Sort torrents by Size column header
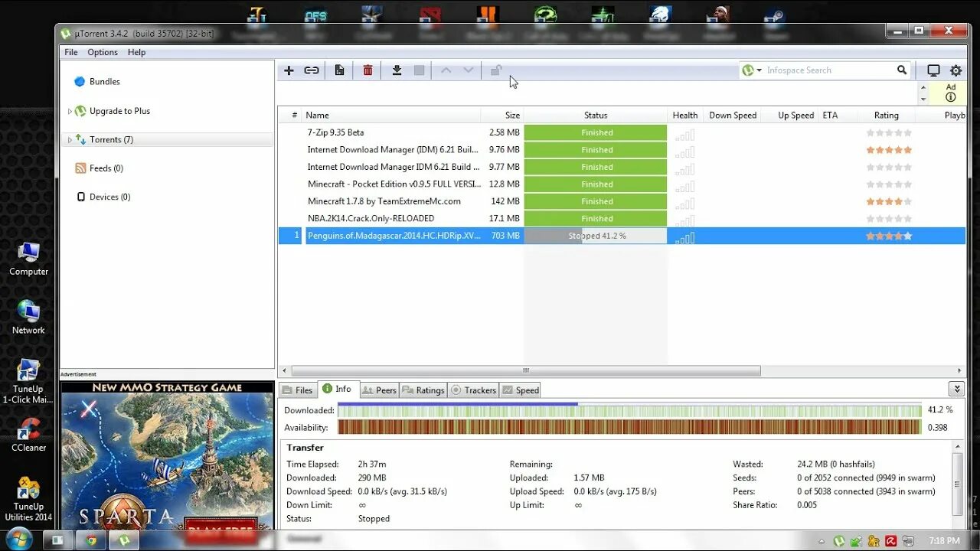This screenshot has height=551, width=980. 502,116
